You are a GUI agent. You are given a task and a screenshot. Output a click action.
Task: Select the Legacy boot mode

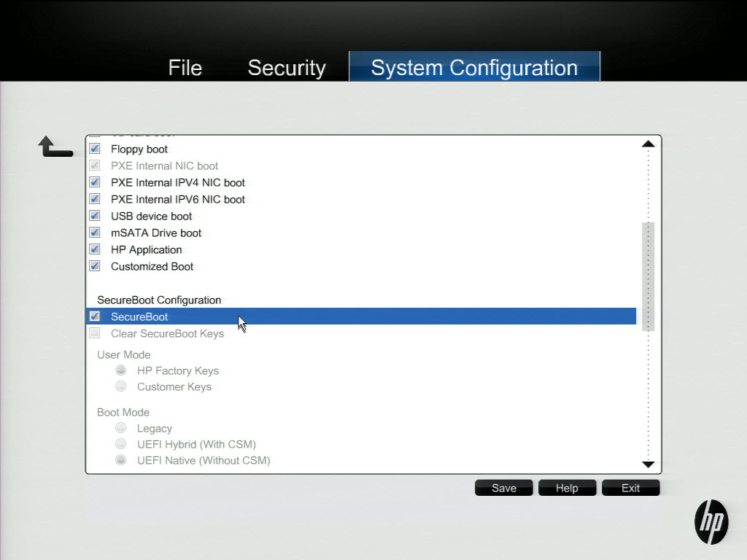coord(121,428)
